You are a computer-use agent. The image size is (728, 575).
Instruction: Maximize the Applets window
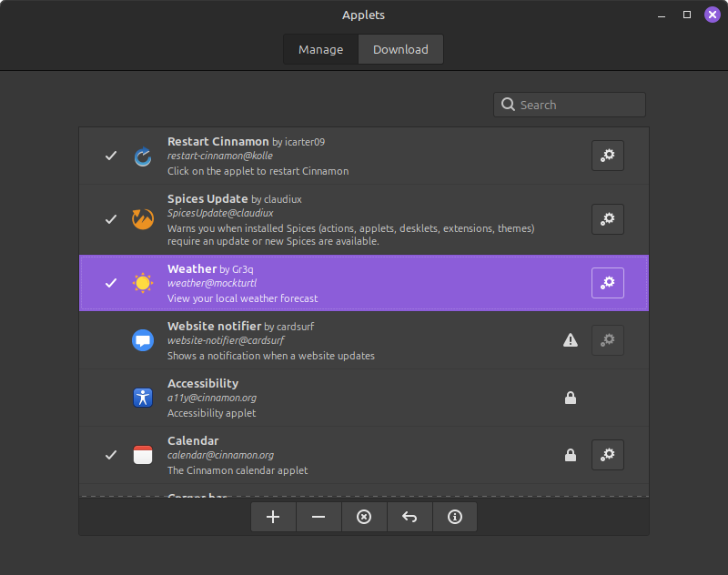[687, 15]
